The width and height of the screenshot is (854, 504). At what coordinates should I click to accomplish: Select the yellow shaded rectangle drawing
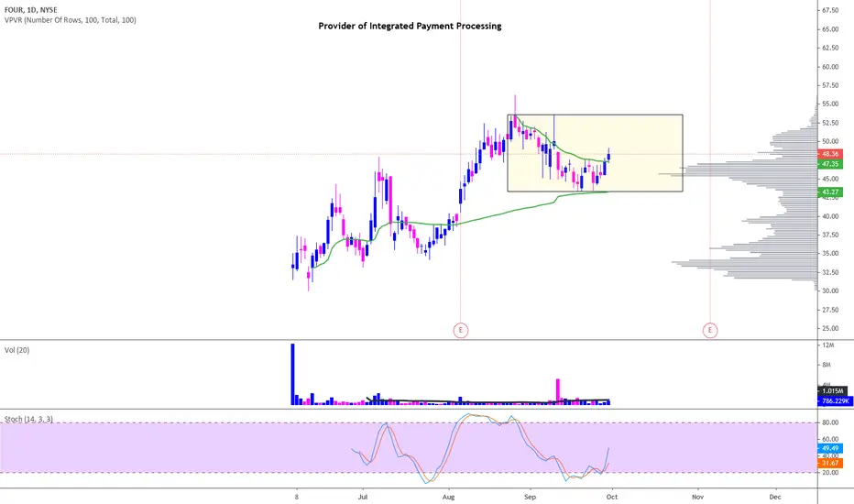595,153
